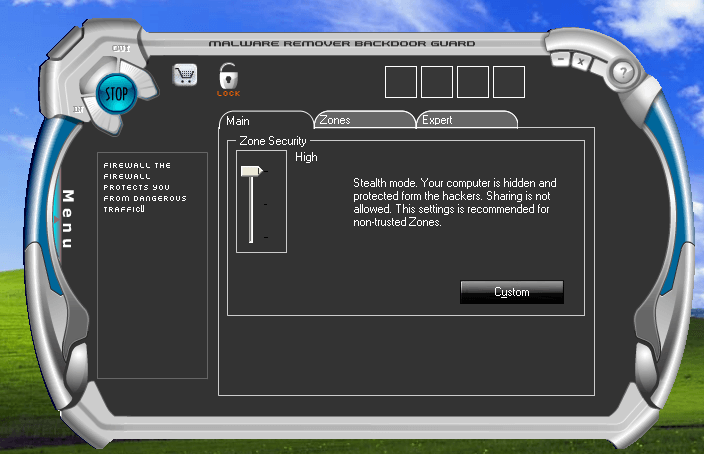Click the 'Malware Remover Backdoor Guard' title
The image size is (704, 454).
tap(342, 44)
